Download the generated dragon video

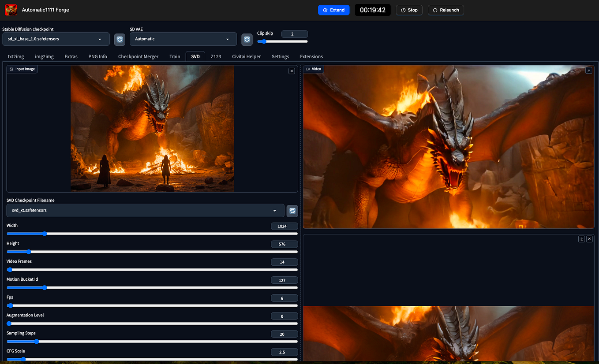click(x=589, y=70)
